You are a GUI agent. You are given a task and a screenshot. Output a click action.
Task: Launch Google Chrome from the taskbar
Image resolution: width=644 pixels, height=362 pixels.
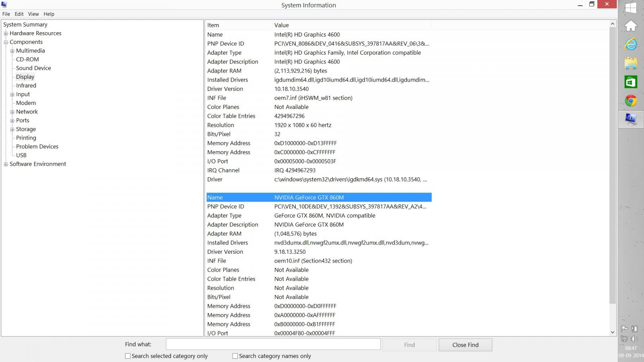[631, 101]
